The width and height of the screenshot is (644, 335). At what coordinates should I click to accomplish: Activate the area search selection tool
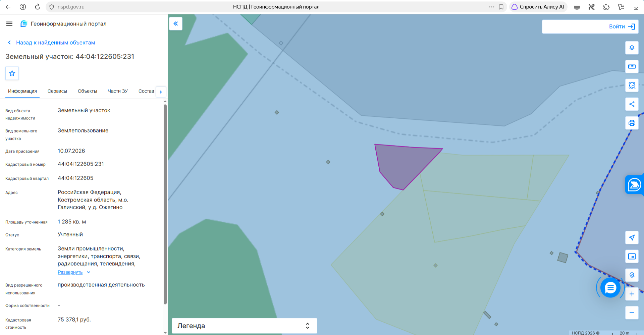pyautogui.click(x=632, y=85)
